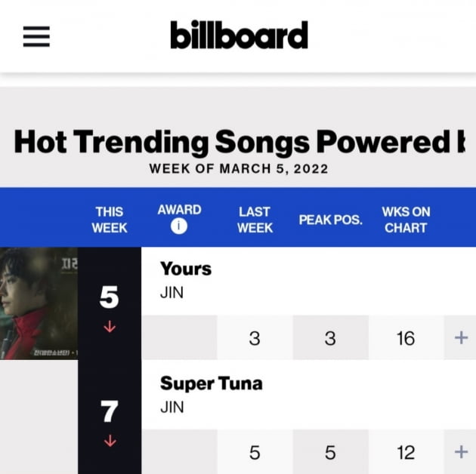Open the Award info icon
This screenshot has width=476, height=474.
(x=179, y=226)
